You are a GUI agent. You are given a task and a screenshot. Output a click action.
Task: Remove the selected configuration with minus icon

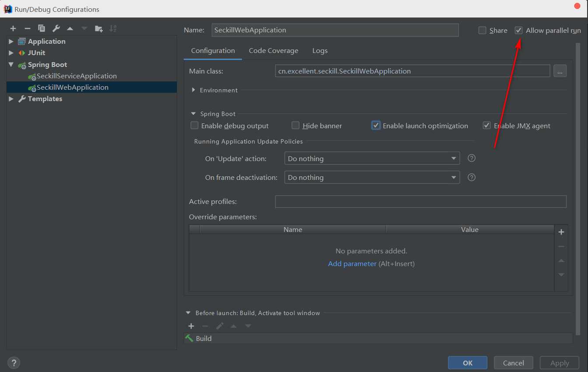tap(27, 28)
